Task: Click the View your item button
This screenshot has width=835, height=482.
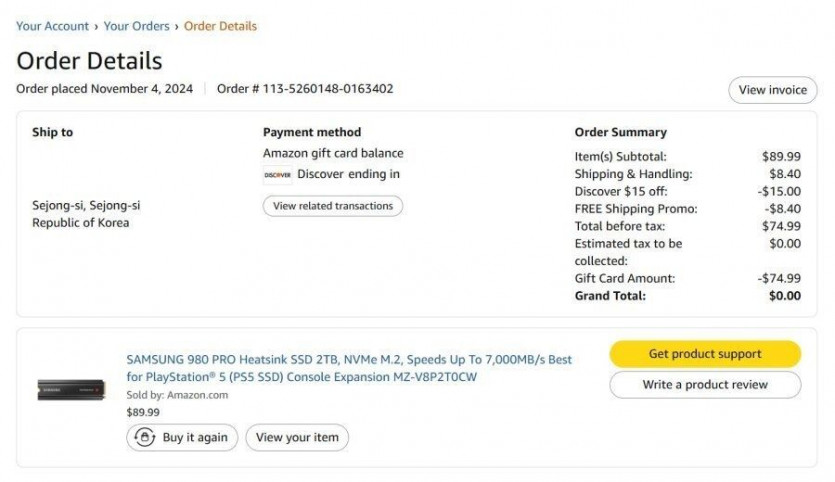Action: point(297,437)
